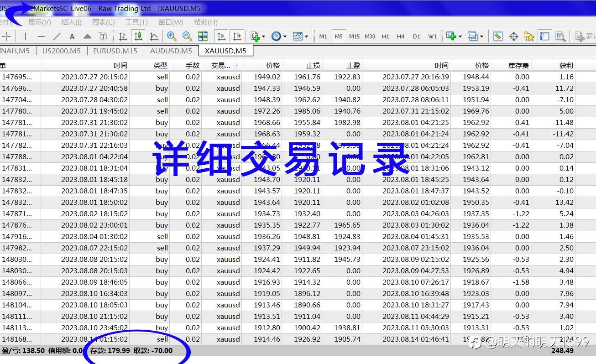596x364 pixels.
Task: Open the Strategy Tester icon
Action: coord(560,36)
